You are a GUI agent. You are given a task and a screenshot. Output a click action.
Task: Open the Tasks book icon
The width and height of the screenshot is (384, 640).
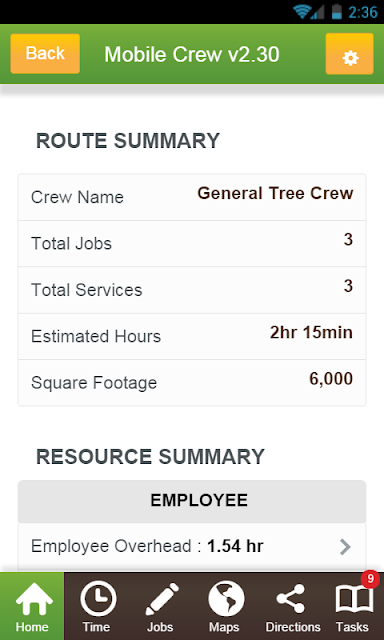point(354,599)
